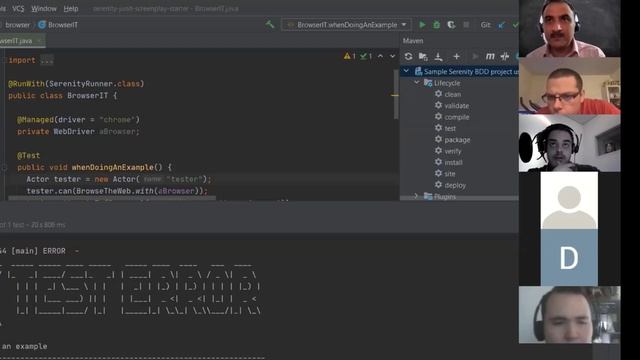Screen dimensions: 640x360
Task: Open the Help menu
Action: [71, 9]
